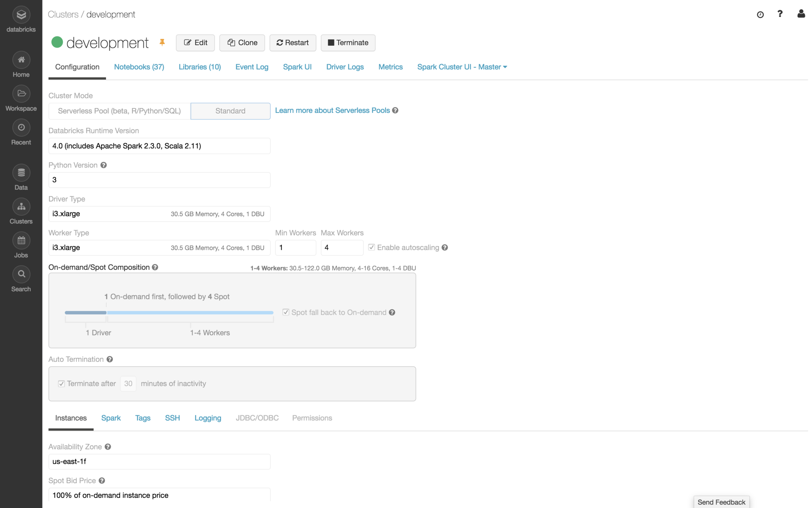
Task: Click the Python Version help icon
Action: coord(104,165)
